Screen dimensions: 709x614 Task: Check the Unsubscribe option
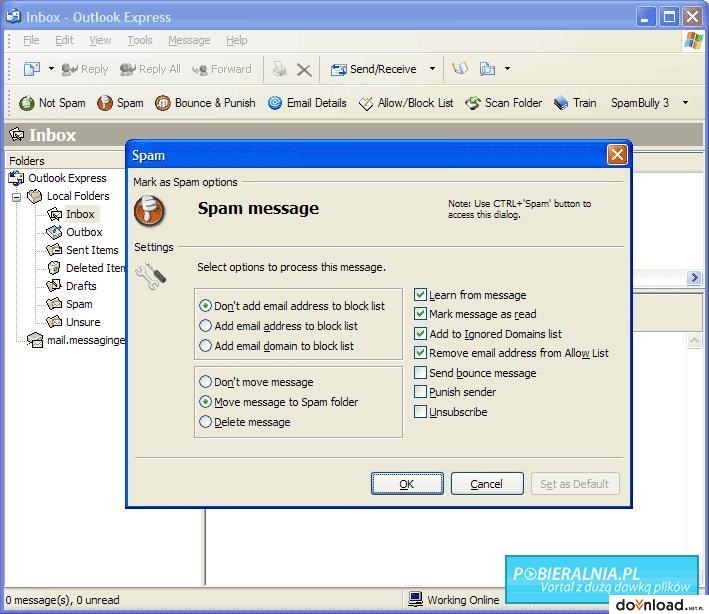[420, 411]
